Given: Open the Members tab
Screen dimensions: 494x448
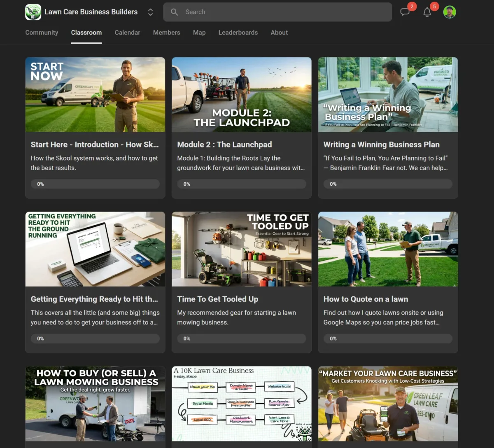Looking at the screenshot, I should point(166,33).
